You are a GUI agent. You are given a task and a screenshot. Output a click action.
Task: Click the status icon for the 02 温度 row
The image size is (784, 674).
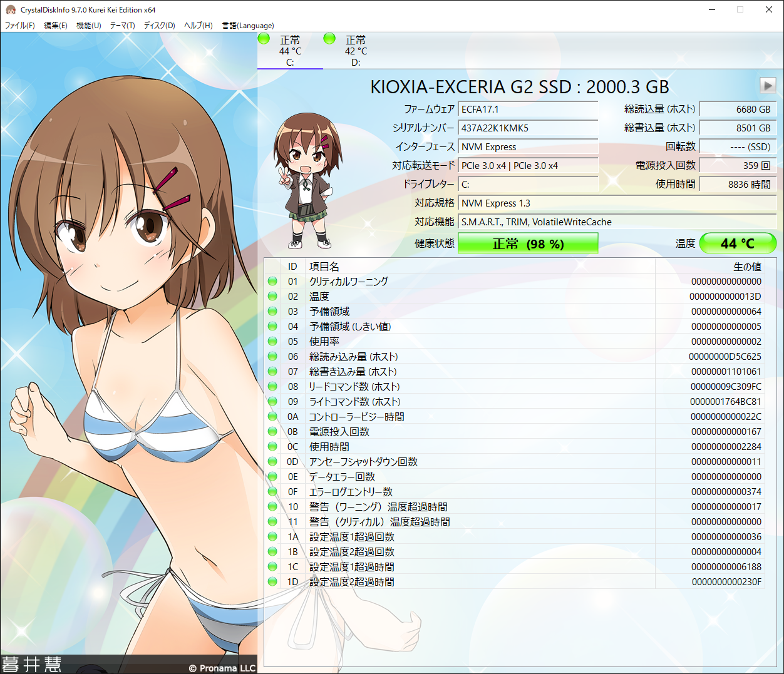(x=272, y=296)
